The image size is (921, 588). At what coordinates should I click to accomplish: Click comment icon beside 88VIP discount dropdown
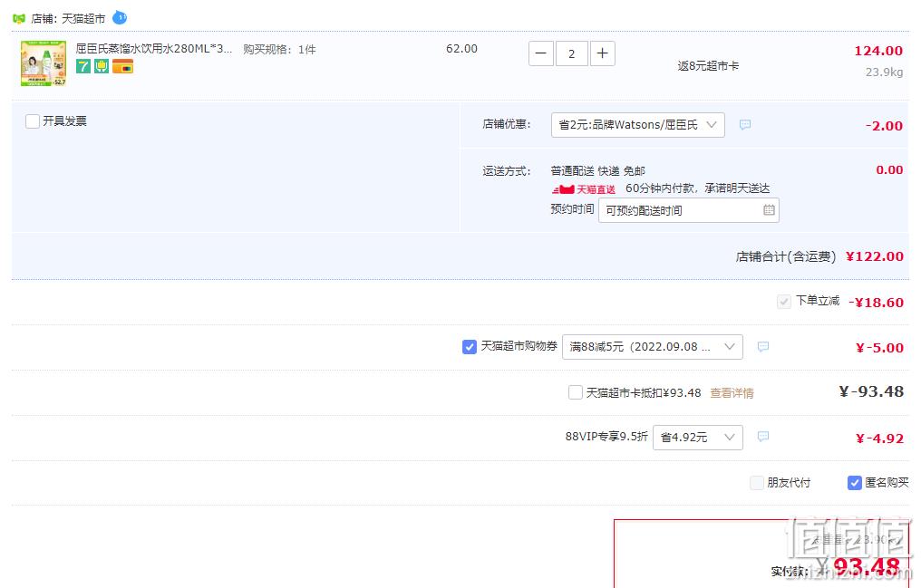tap(763, 436)
